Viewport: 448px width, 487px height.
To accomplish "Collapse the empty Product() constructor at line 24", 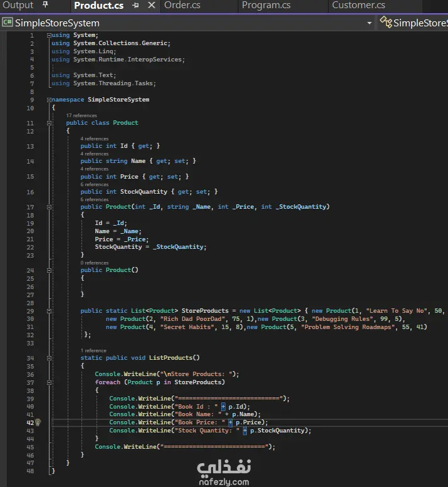I will point(49,271).
